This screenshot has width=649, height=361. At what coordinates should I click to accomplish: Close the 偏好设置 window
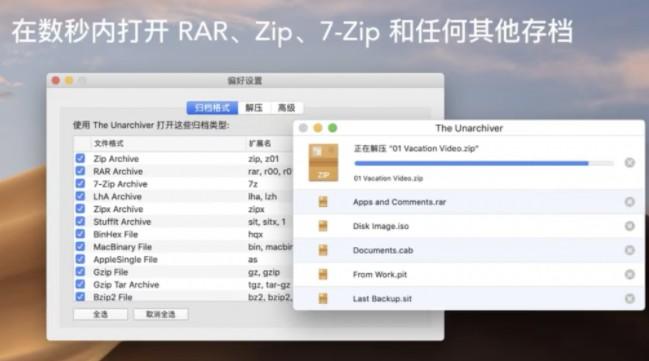tap(55, 80)
